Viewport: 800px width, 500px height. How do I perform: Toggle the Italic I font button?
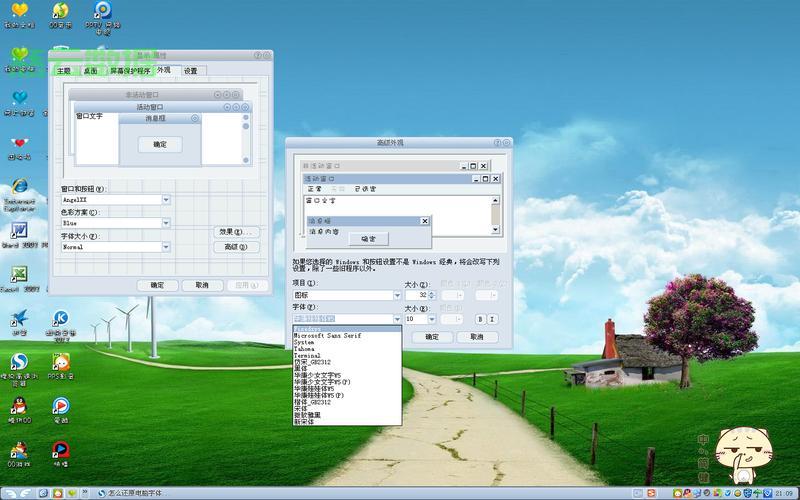(492, 319)
